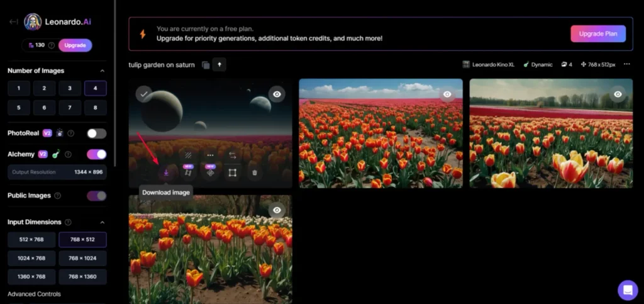Click the download image icon

pyautogui.click(x=166, y=172)
